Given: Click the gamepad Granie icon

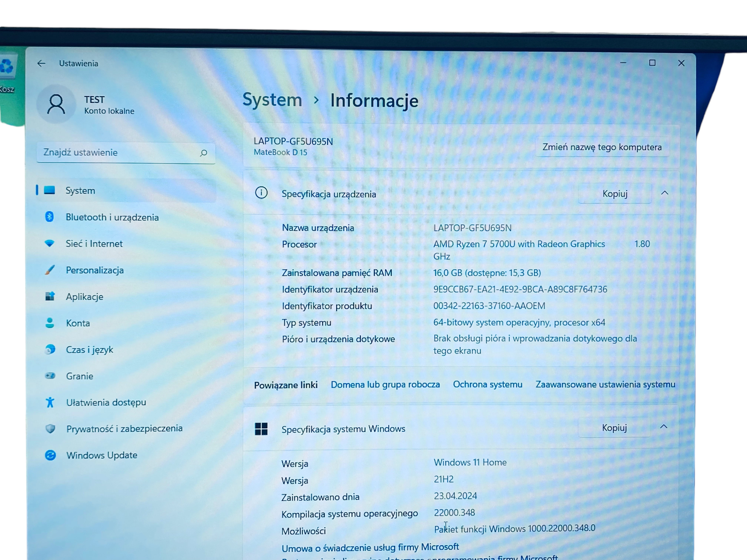Looking at the screenshot, I should point(50,375).
